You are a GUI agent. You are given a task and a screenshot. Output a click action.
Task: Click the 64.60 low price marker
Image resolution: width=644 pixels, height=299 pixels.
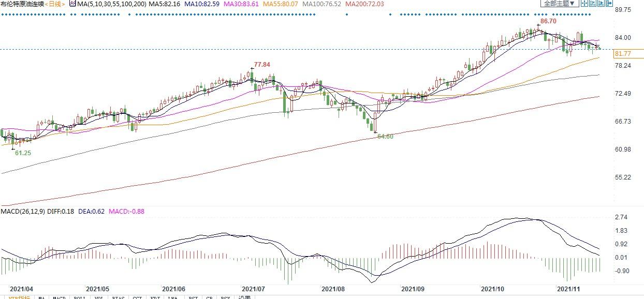385,136
